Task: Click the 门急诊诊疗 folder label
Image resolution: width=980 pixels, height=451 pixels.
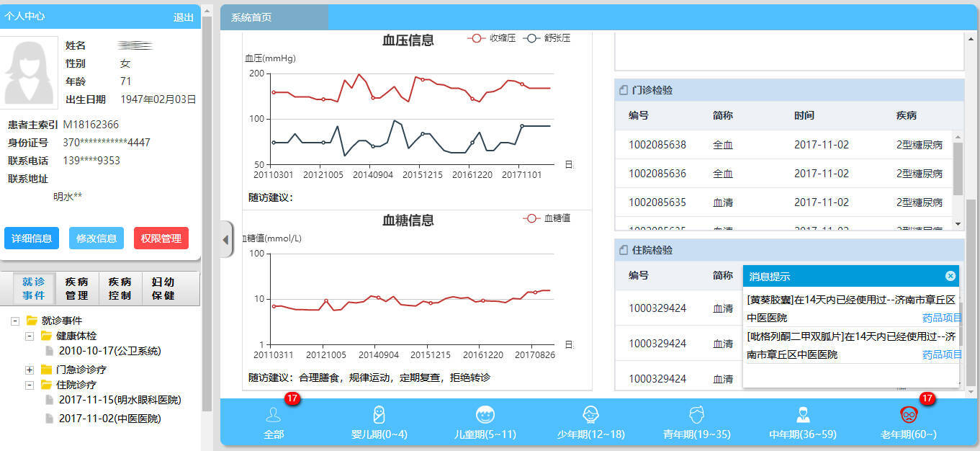Action: coord(81,370)
